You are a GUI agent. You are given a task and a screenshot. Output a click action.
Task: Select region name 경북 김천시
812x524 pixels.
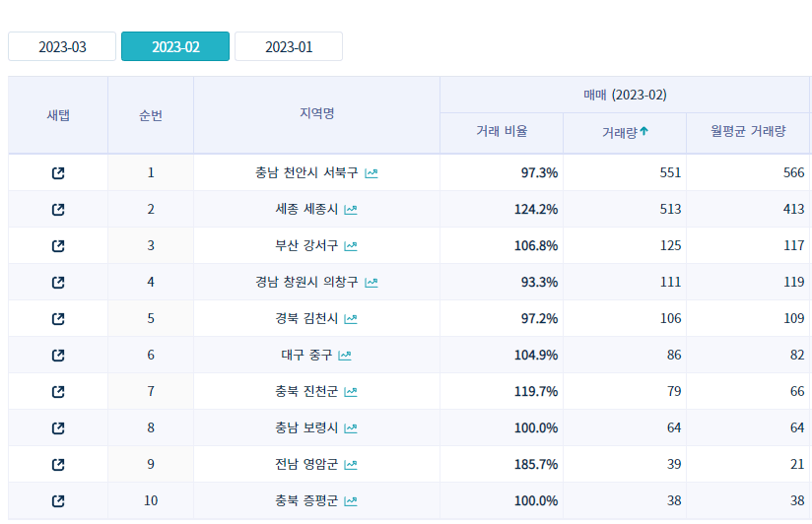click(x=306, y=318)
